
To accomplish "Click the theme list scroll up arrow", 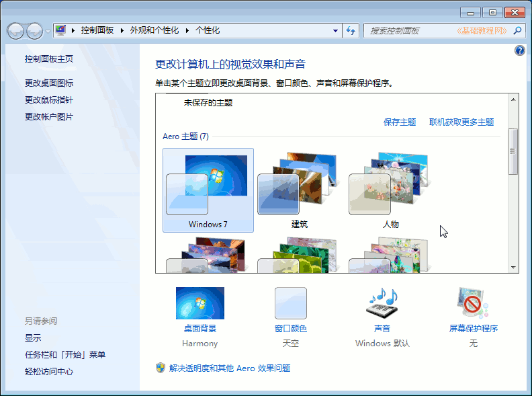I will coord(513,100).
